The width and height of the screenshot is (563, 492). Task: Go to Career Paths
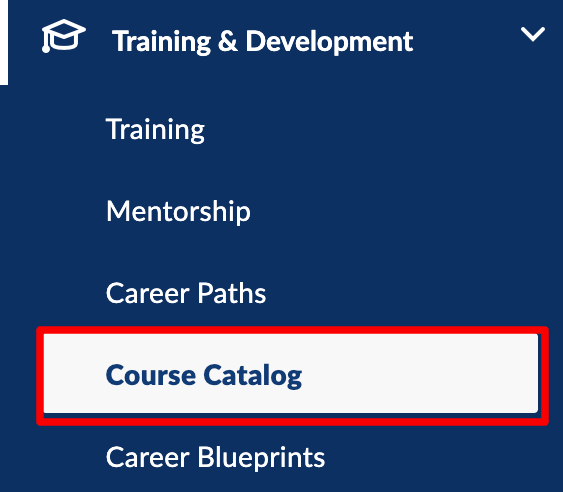(186, 293)
